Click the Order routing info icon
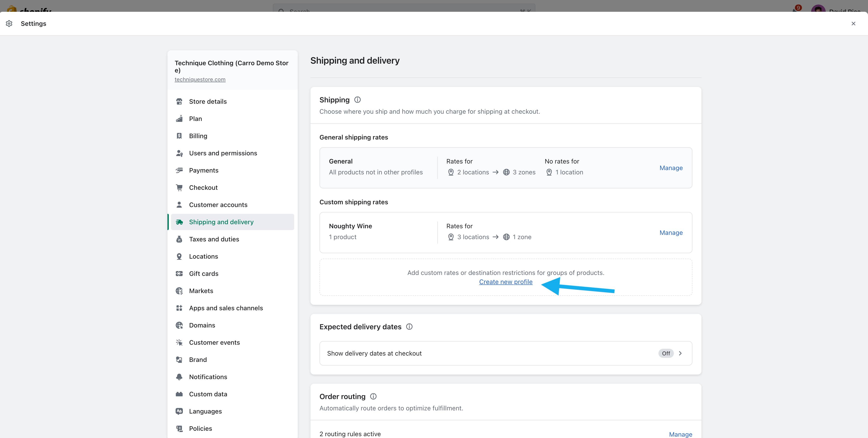This screenshot has width=868, height=438. tap(373, 397)
